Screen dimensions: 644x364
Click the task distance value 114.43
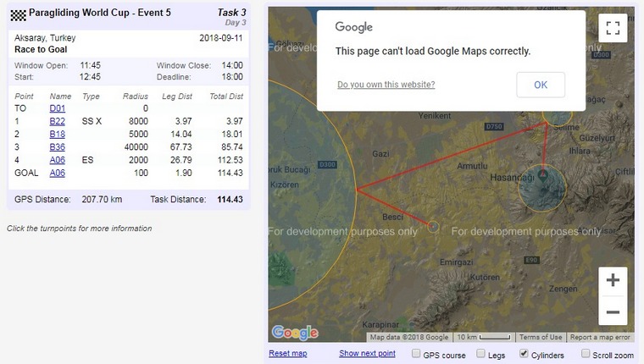coord(230,200)
